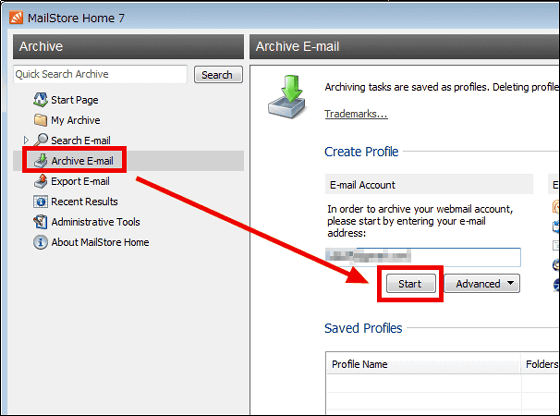
Task: Click the E-mail Account section label
Action: click(362, 185)
